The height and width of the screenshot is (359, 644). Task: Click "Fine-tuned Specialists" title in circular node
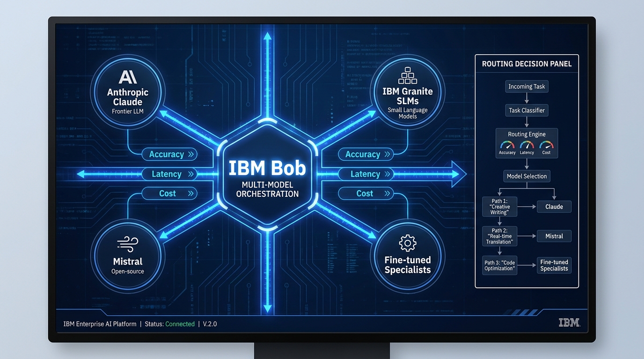coord(408,265)
